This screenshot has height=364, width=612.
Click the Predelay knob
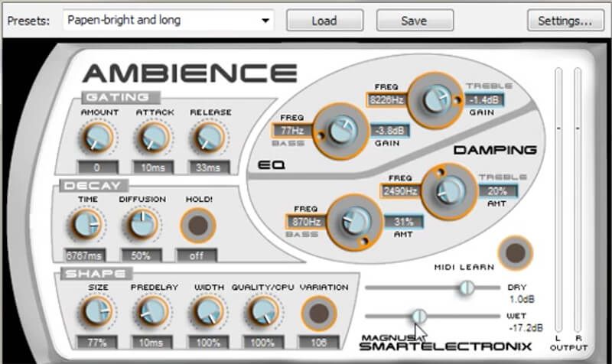152,312
